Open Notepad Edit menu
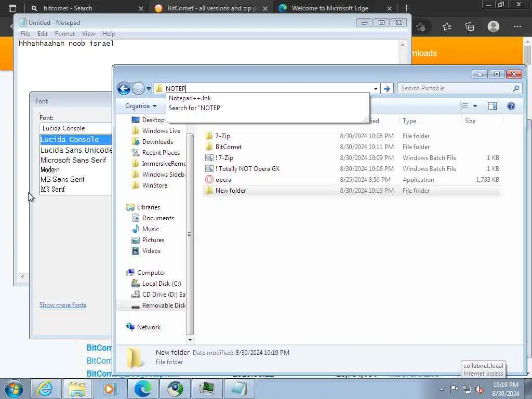 pyautogui.click(x=43, y=34)
